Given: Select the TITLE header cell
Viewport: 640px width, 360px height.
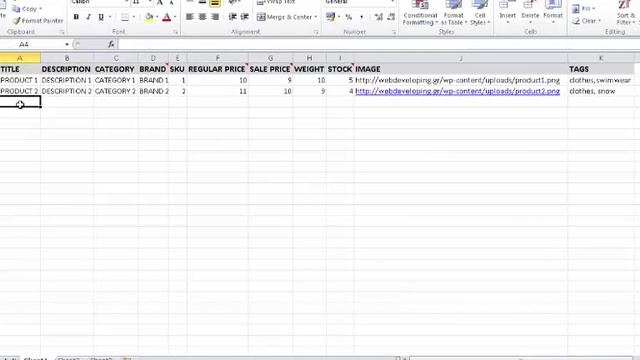Looking at the screenshot, I should (x=20, y=69).
